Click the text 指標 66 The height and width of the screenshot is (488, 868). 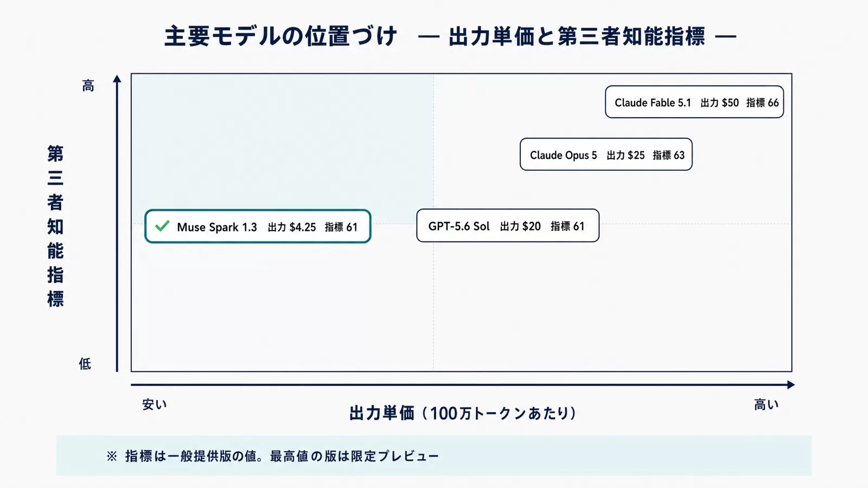(x=762, y=102)
